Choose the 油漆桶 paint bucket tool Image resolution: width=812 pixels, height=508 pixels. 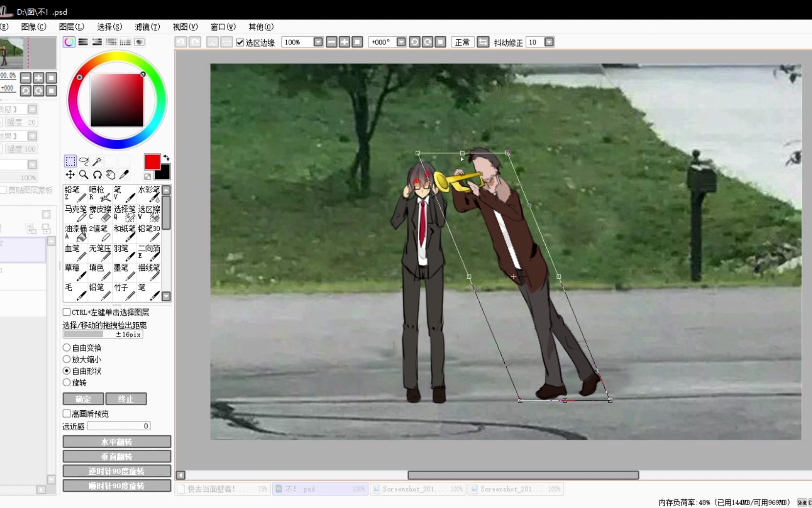[75, 233]
